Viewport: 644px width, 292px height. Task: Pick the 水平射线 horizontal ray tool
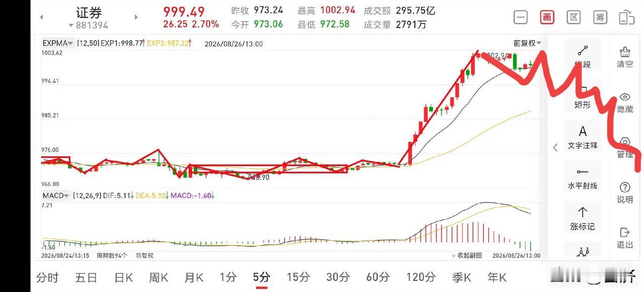coord(583,178)
